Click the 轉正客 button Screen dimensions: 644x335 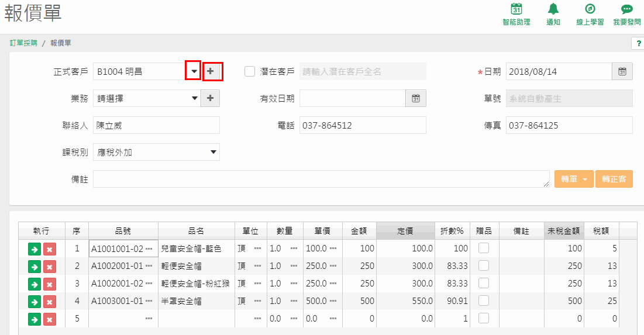pyautogui.click(x=614, y=179)
